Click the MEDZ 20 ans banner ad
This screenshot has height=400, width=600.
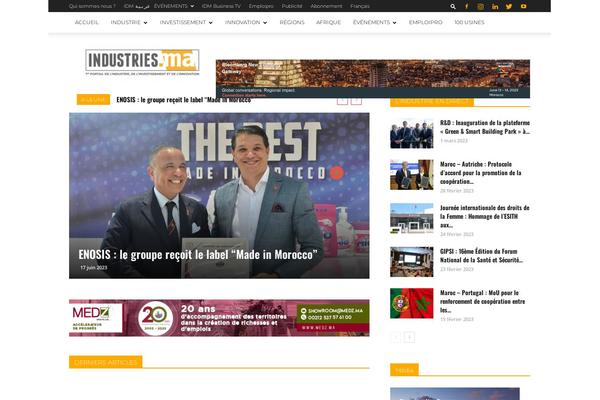(219, 318)
